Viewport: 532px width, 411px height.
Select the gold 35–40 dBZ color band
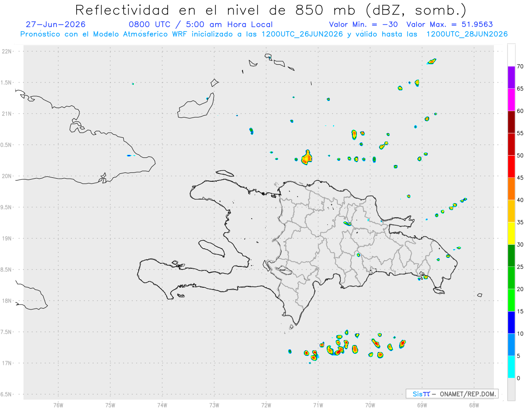click(511, 211)
